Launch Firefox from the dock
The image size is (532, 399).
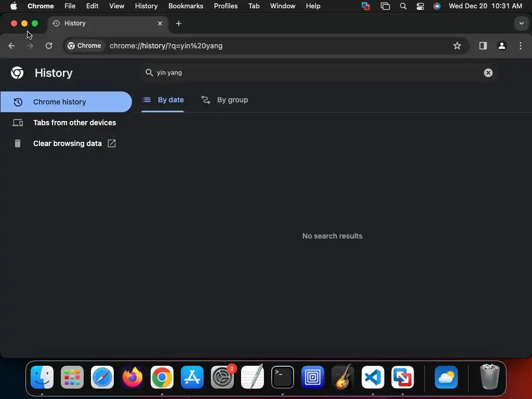tap(132, 377)
